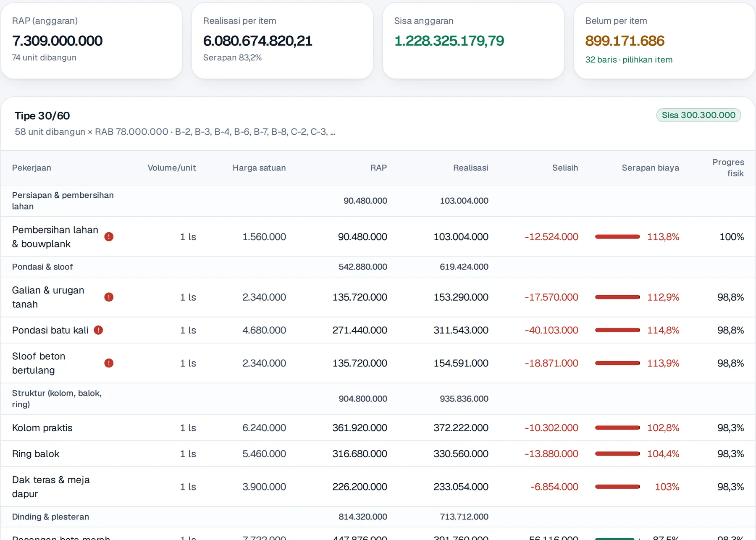
Task: Select the 'Kolom praktis' row name
Action: 42,428
